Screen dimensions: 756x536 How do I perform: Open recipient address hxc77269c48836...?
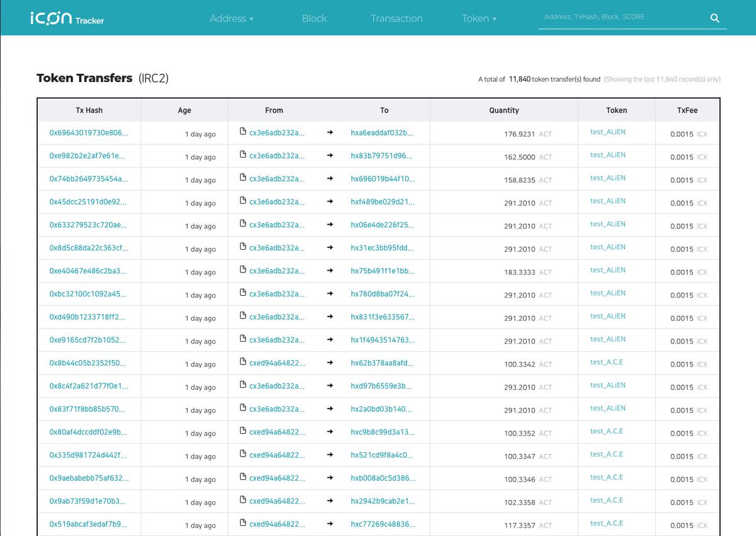click(383, 524)
